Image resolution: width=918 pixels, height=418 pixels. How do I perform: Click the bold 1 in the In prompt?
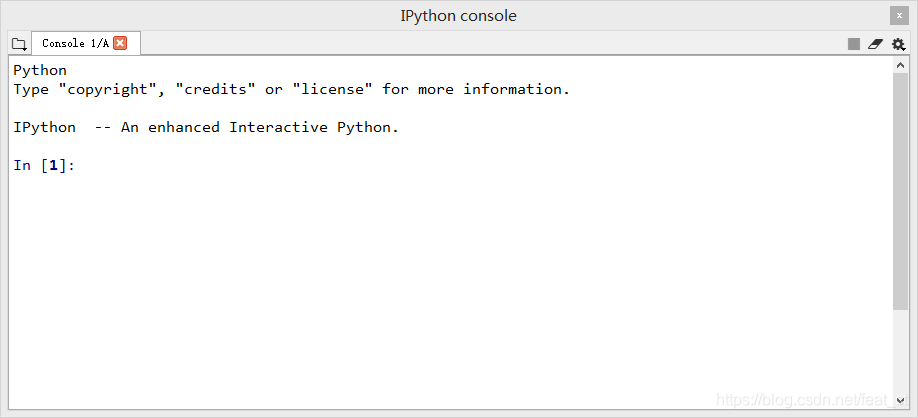[53, 166]
